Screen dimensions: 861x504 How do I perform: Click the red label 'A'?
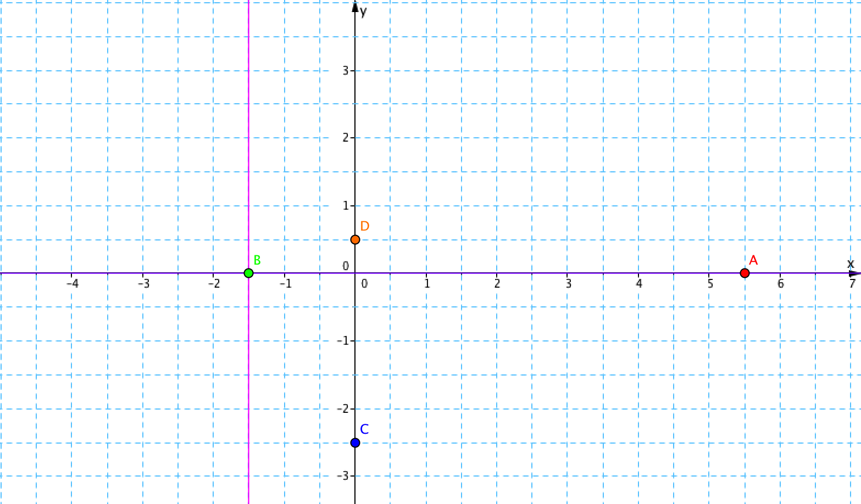753,260
